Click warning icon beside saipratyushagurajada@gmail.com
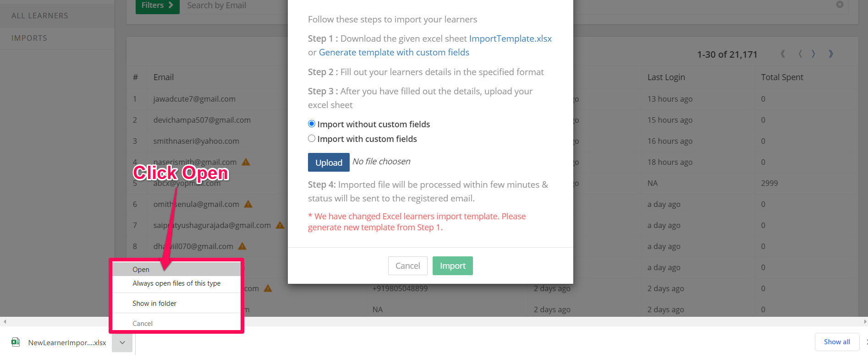This screenshot has width=868, height=358. pos(280,225)
